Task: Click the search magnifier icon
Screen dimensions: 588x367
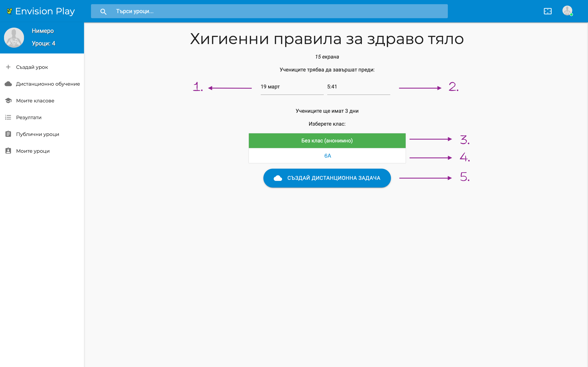Action: pos(103,11)
